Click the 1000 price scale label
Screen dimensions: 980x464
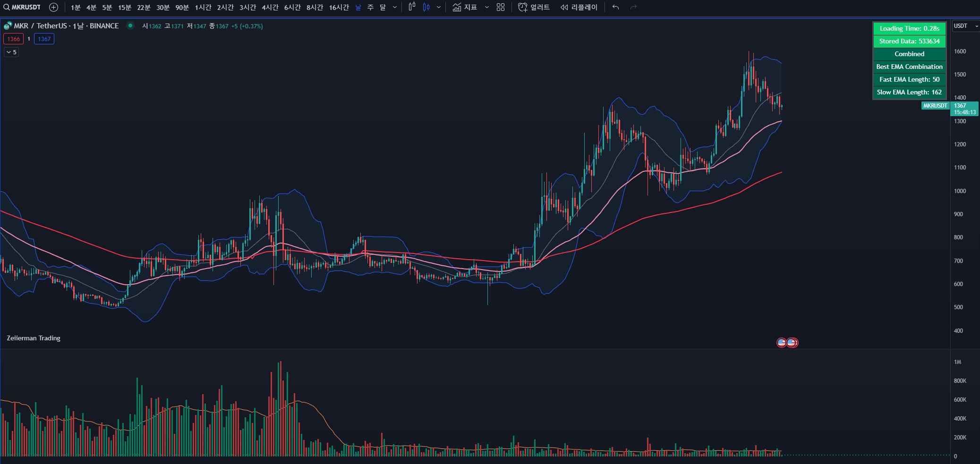960,191
